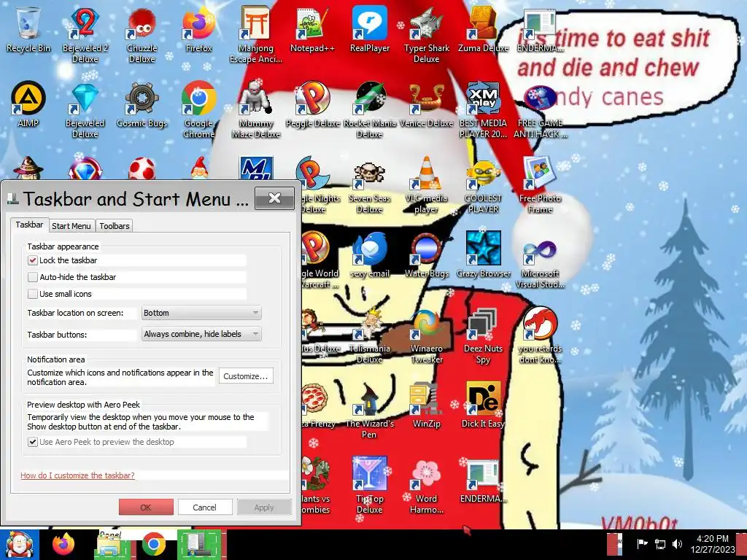The image size is (747, 560).
Task: Open The Wizard's Pen shortcut
Action: [x=370, y=411]
